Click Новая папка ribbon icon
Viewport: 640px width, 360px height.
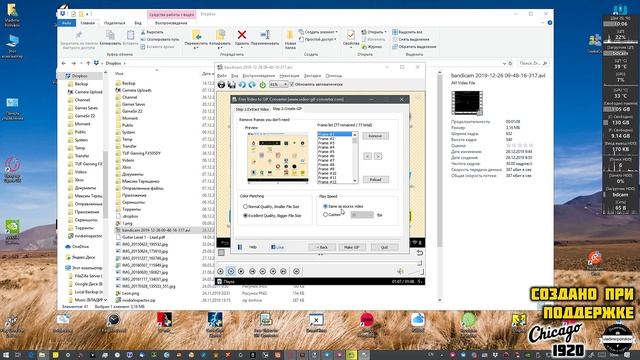tap(290, 39)
